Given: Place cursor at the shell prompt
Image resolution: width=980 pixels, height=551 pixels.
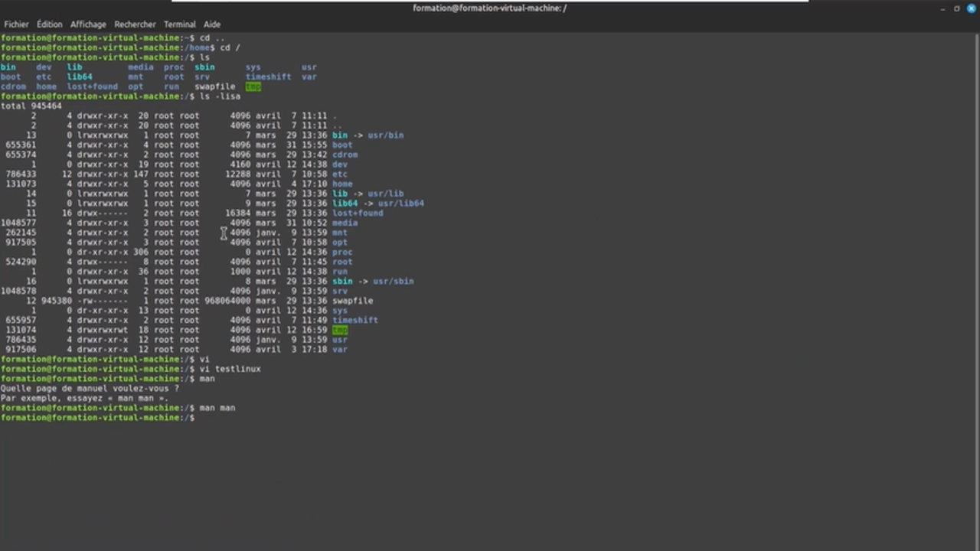Looking at the screenshot, I should pos(199,417).
